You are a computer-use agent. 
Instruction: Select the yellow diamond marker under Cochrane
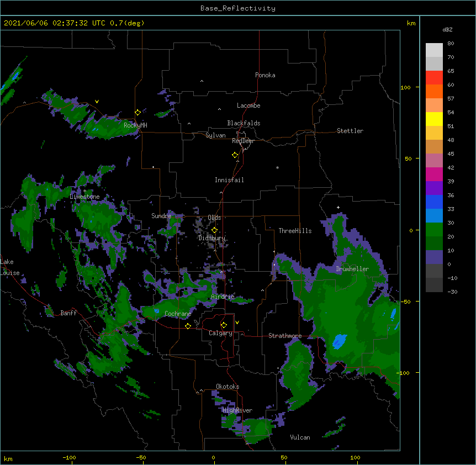click(x=188, y=326)
